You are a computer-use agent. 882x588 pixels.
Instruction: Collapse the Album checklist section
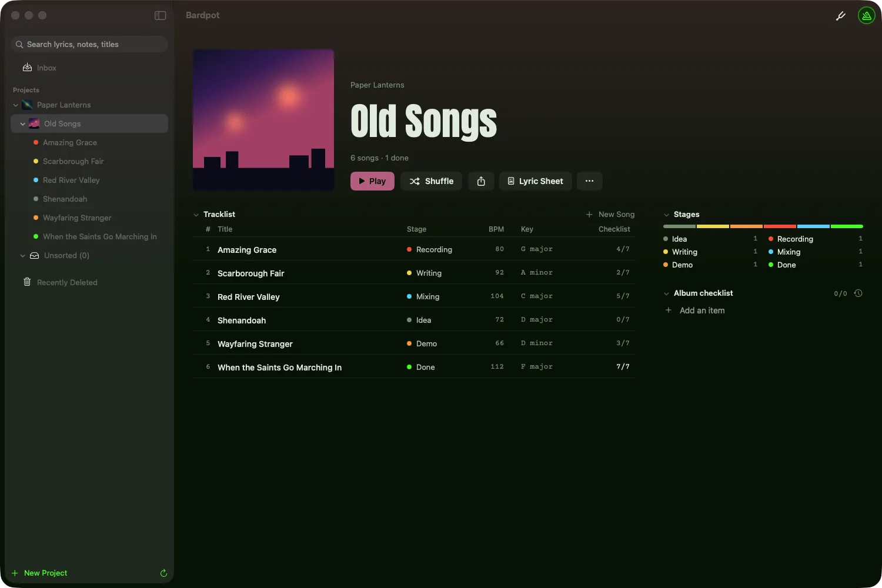[667, 293]
